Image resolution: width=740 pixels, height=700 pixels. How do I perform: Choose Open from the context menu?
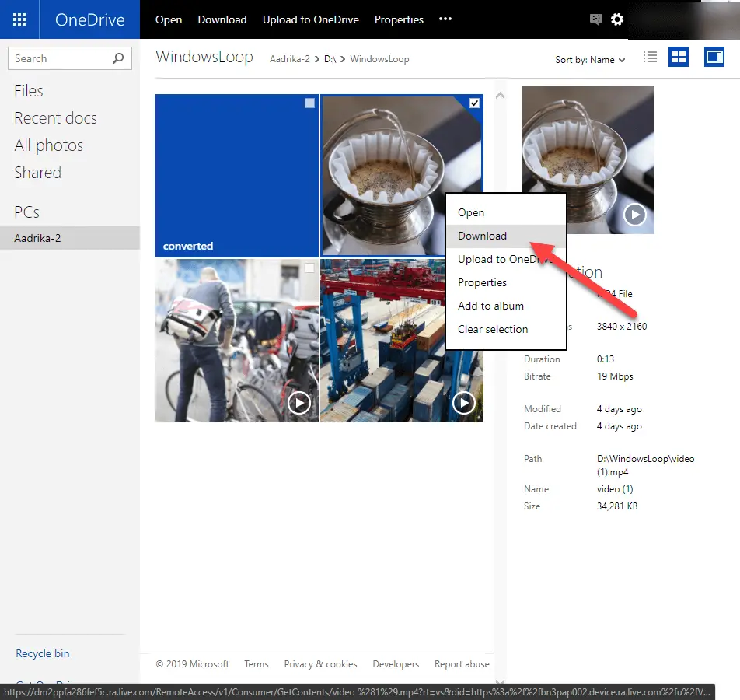pos(506,212)
